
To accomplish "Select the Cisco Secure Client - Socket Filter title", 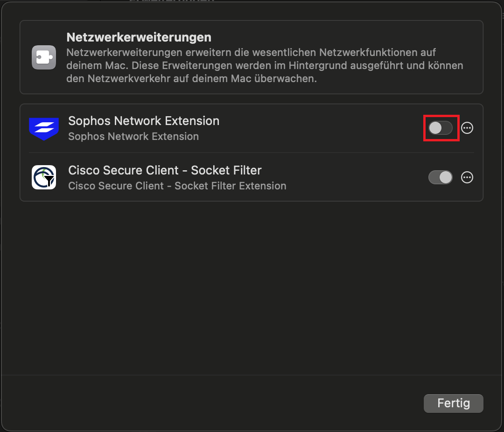I will point(165,170).
